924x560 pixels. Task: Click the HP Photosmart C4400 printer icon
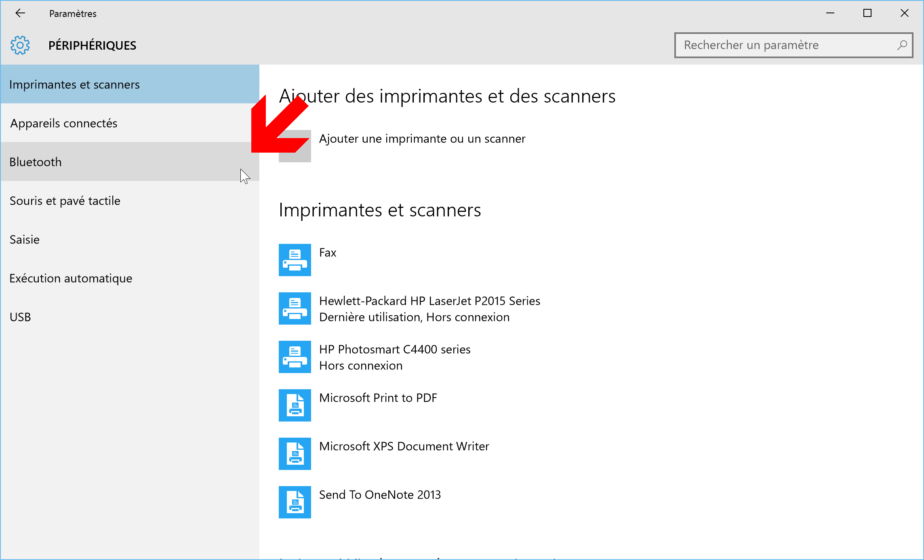tap(296, 356)
